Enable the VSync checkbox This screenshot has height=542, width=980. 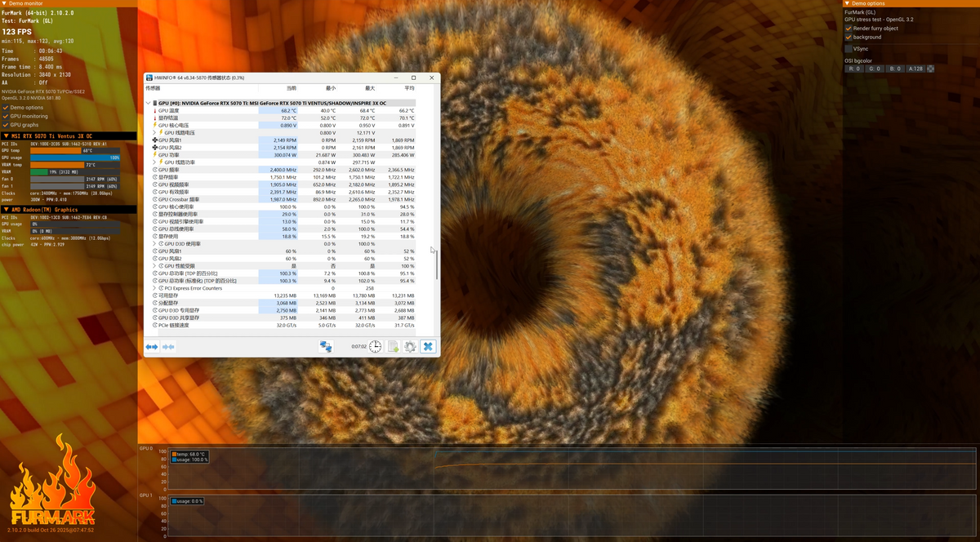(x=849, y=49)
